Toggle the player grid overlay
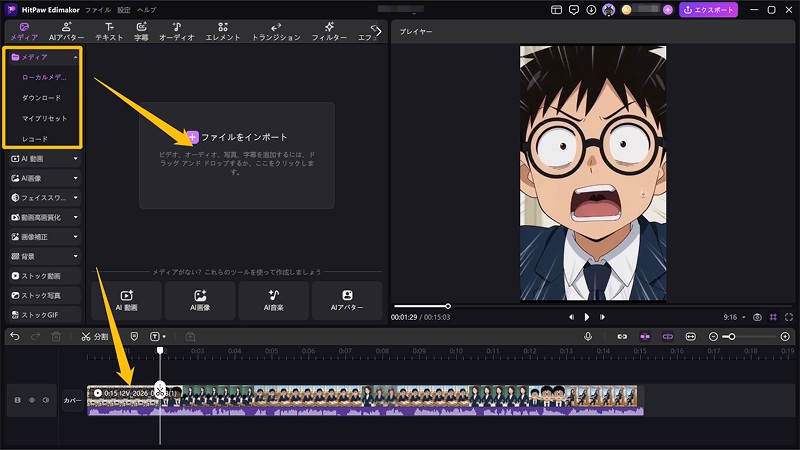This screenshot has width=800, height=450. 773,317
